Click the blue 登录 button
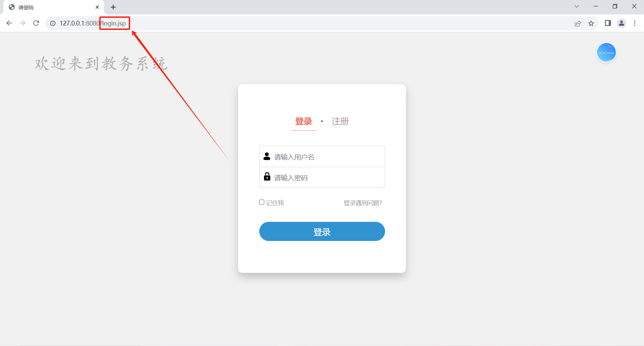 [x=322, y=231]
